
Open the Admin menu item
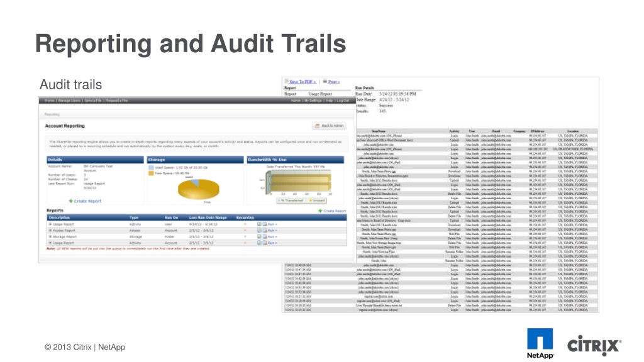(x=296, y=101)
